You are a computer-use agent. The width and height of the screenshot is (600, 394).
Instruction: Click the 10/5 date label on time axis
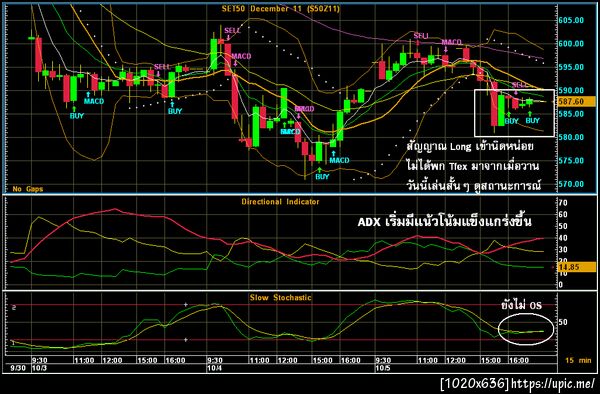click(383, 368)
